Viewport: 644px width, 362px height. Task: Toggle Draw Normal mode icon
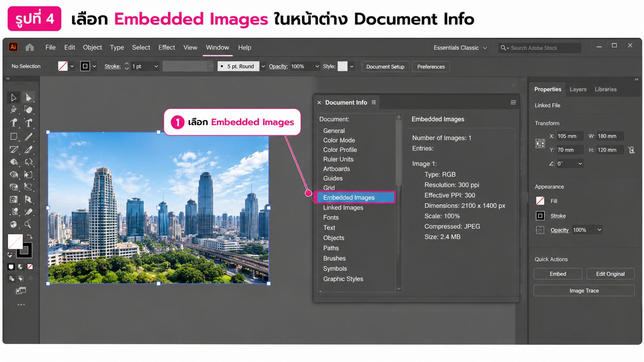12,278
